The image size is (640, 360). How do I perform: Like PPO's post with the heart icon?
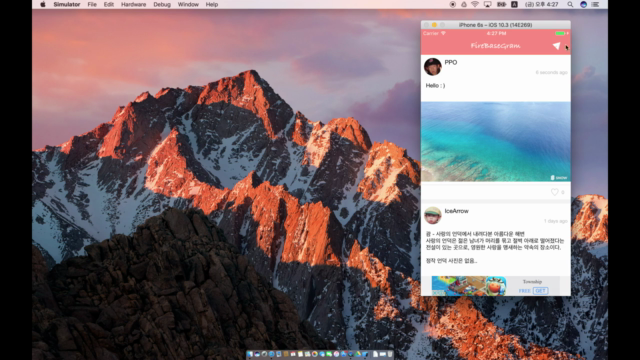pos(554,192)
